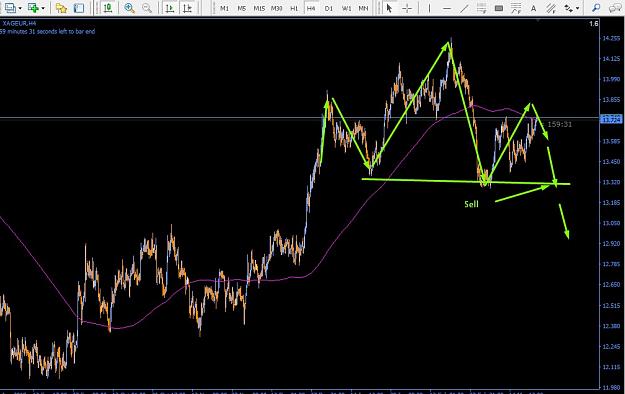The image size is (625, 394).
Task: Switch chart to M1 timeframe
Action: (x=224, y=8)
